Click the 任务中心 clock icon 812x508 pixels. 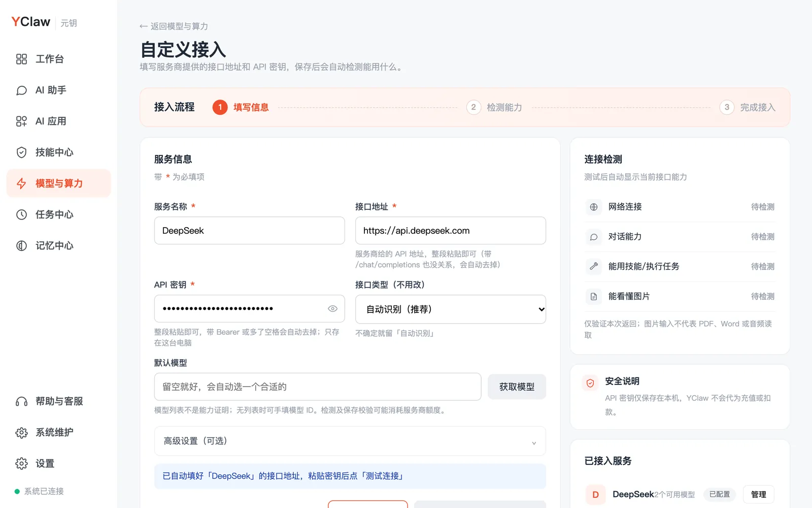[21, 214]
